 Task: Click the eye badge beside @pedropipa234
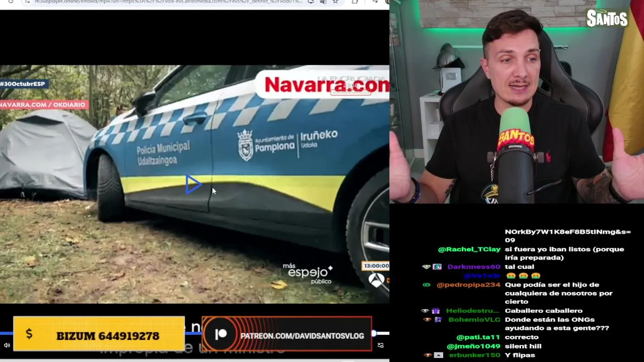(427, 285)
